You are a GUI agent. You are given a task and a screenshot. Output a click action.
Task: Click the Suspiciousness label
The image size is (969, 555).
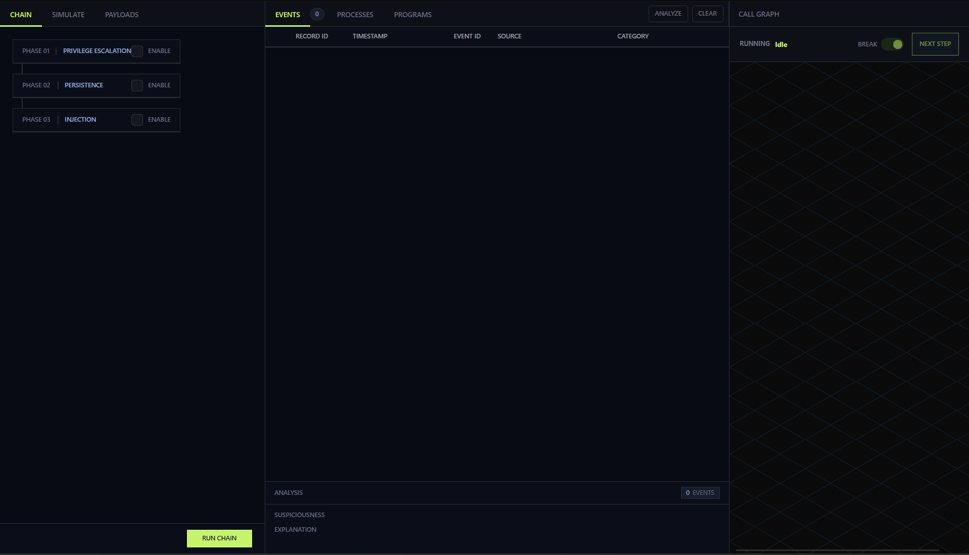pyautogui.click(x=300, y=515)
